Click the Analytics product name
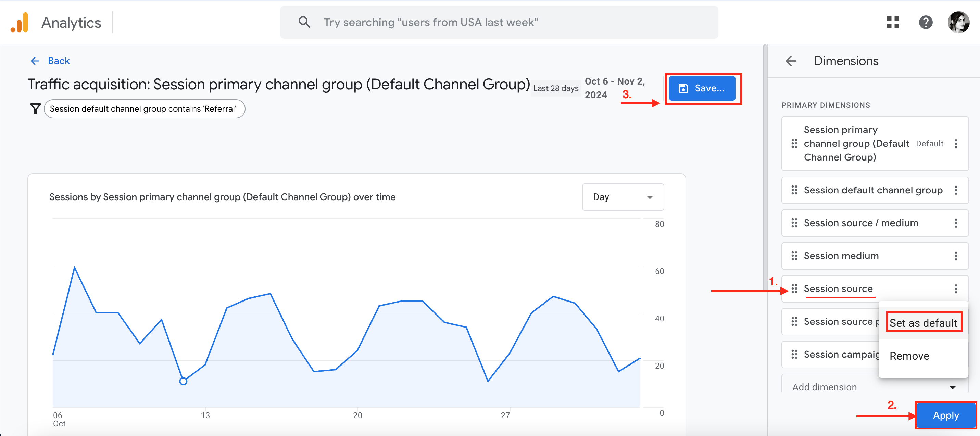The image size is (980, 436). (71, 23)
